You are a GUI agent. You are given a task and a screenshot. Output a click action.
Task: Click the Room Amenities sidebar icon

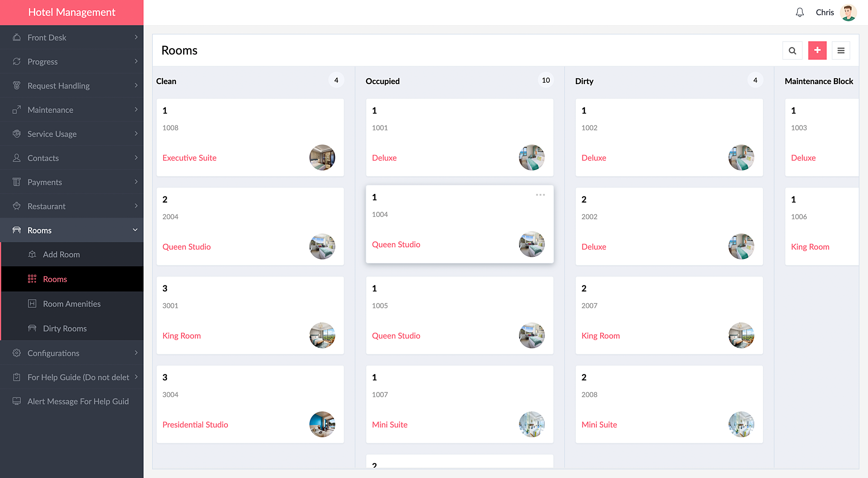coord(32,304)
